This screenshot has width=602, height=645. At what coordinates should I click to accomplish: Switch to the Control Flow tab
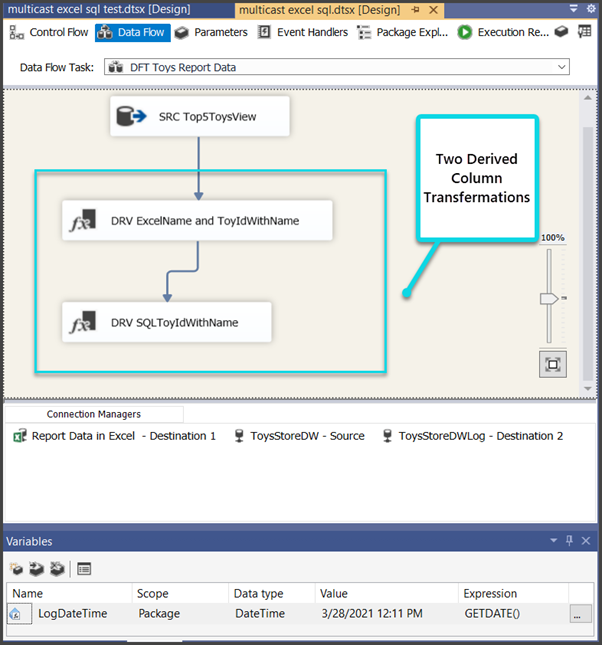[49, 32]
